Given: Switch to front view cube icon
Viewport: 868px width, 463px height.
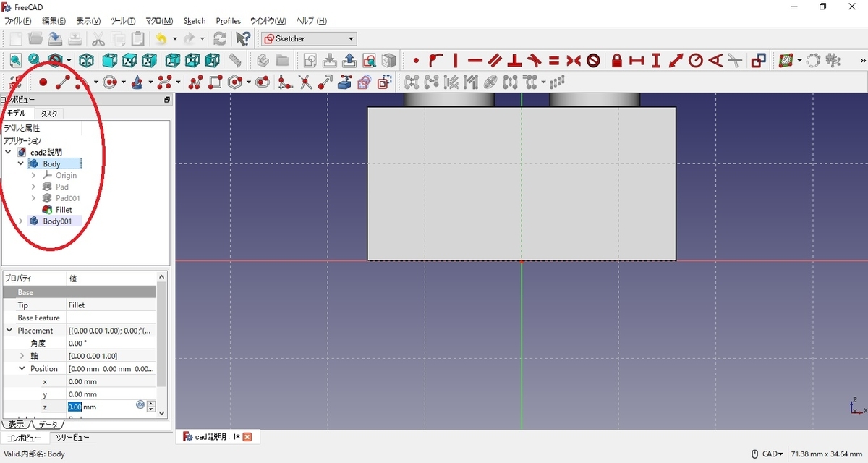Looking at the screenshot, I should (109, 60).
